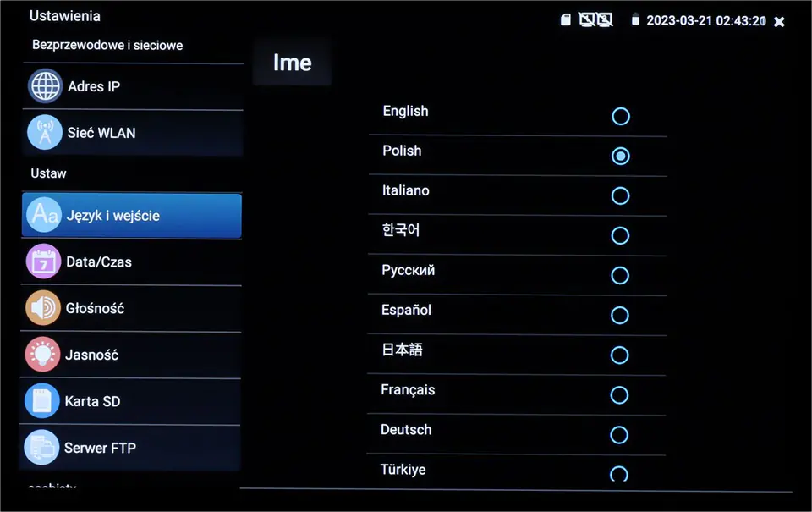This screenshot has height=512, width=812.
Task: Click the Serwer FTP icon
Action: pyautogui.click(x=41, y=448)
